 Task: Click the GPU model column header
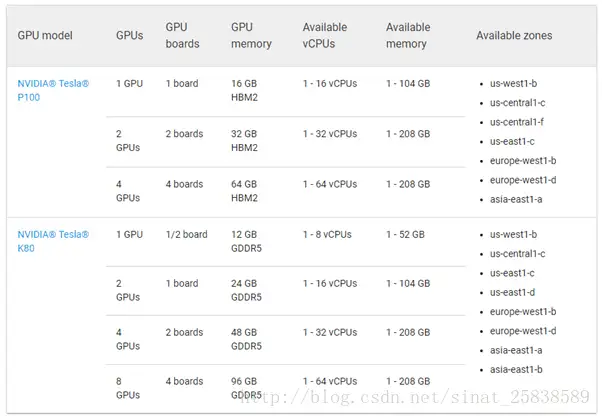(45, 35)
